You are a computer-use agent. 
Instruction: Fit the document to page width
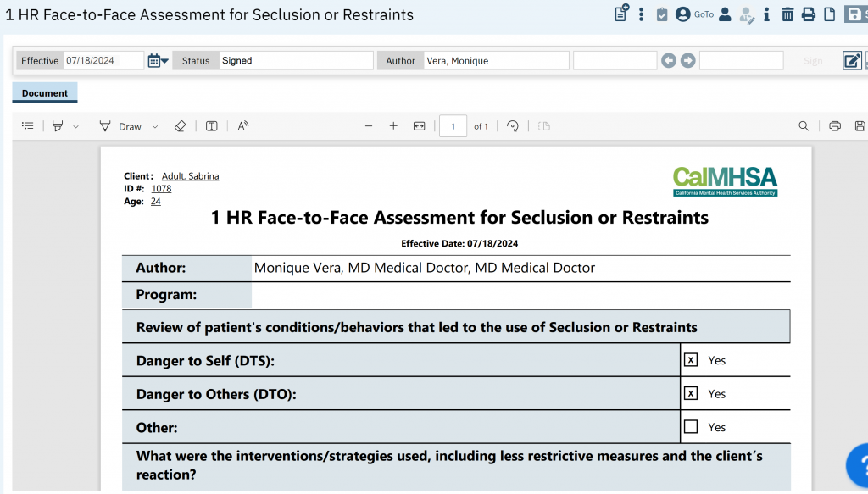point(419,125)
